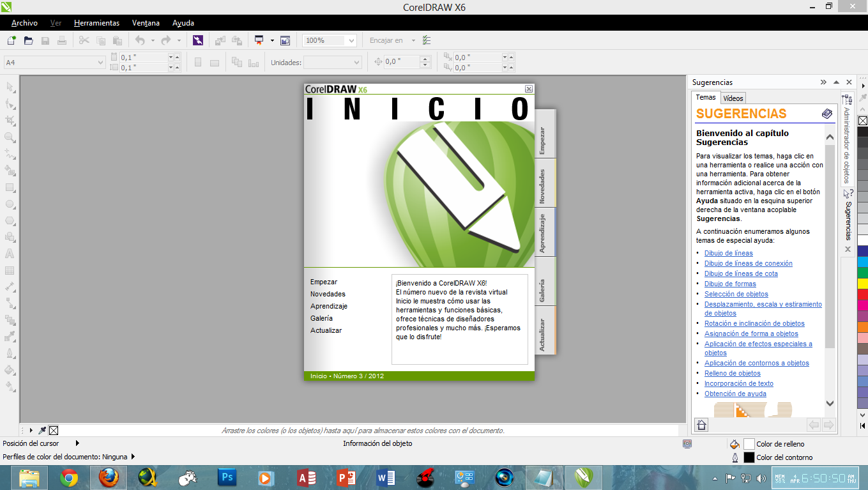
Task: Select the Pick tool in the toolbox
Action: tap(10, 87)
